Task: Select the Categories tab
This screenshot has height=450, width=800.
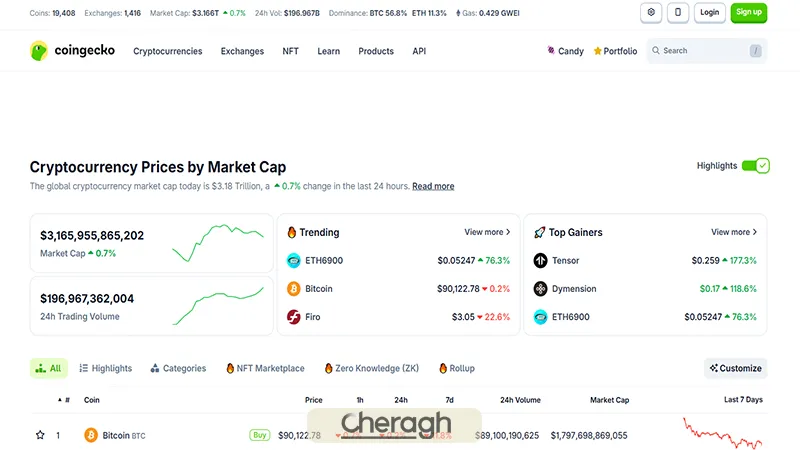Action: [x=178, y=368]
